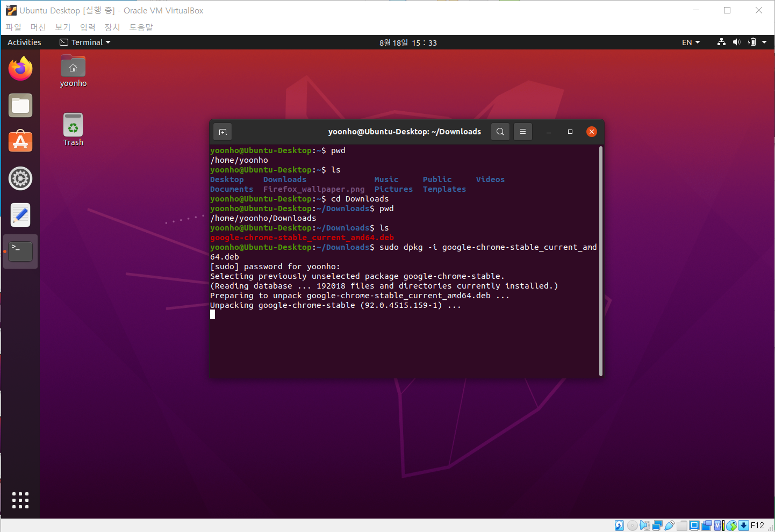Screen dimensions: 775x532
Task: Open the Files app in the dock
Action: [20, 105]
